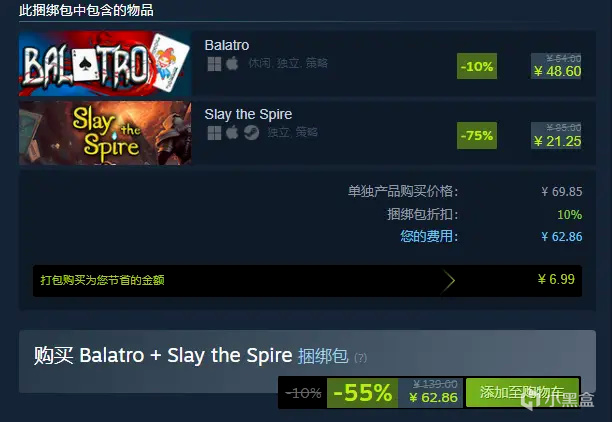Open the Balatro banner thumbnail

(x=105, y=63)
